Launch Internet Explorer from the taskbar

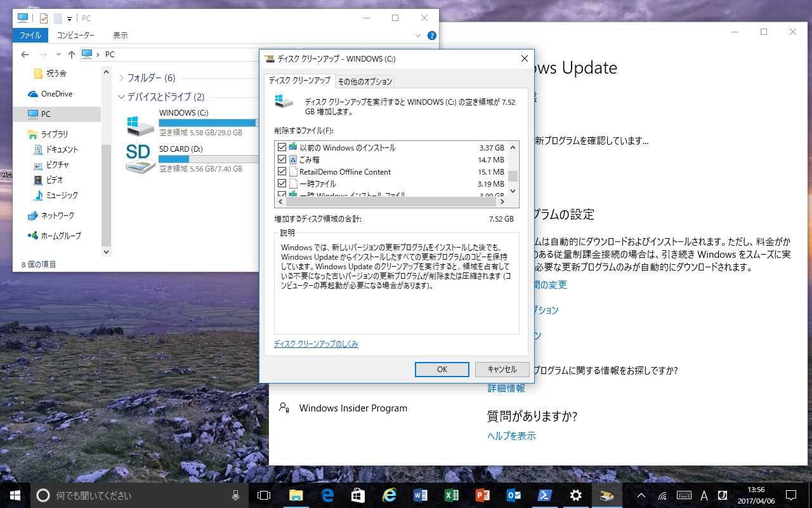pos(390,495)
